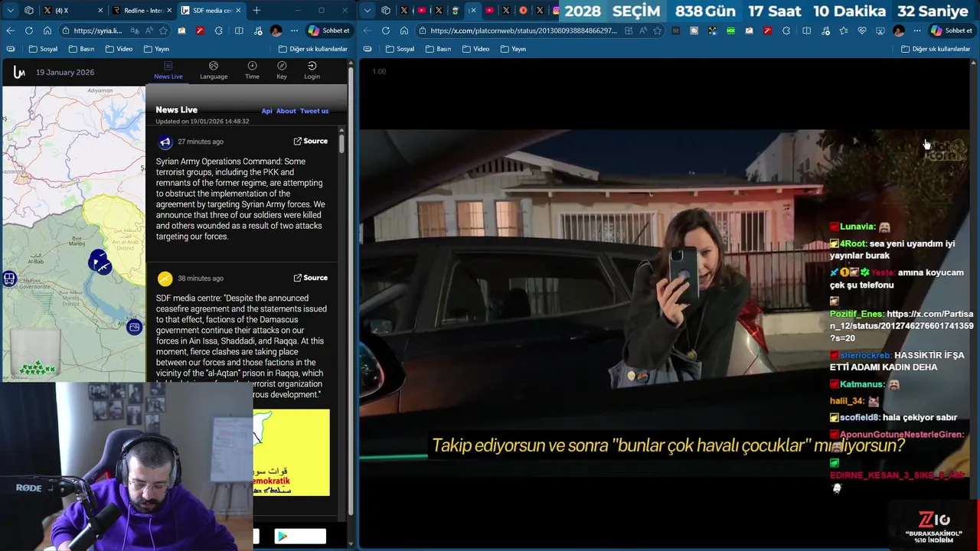Screen dimensions: 980x551
Task: Open the three-dots menu in the left browser
Action: point(294,31)
